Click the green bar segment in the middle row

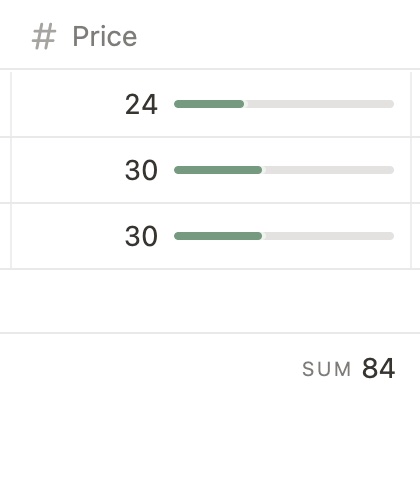[218, 170]
